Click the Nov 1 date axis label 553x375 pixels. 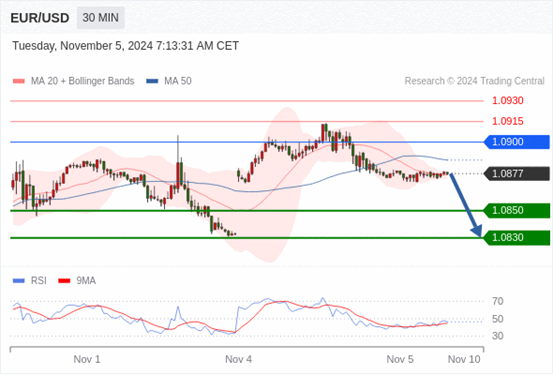[87, 359]
